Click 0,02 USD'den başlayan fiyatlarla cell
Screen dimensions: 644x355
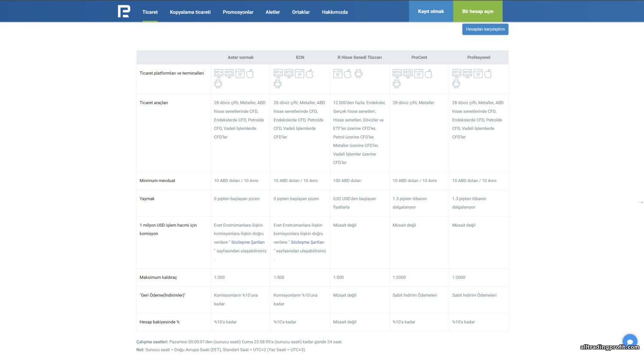[x=355, y=203]
